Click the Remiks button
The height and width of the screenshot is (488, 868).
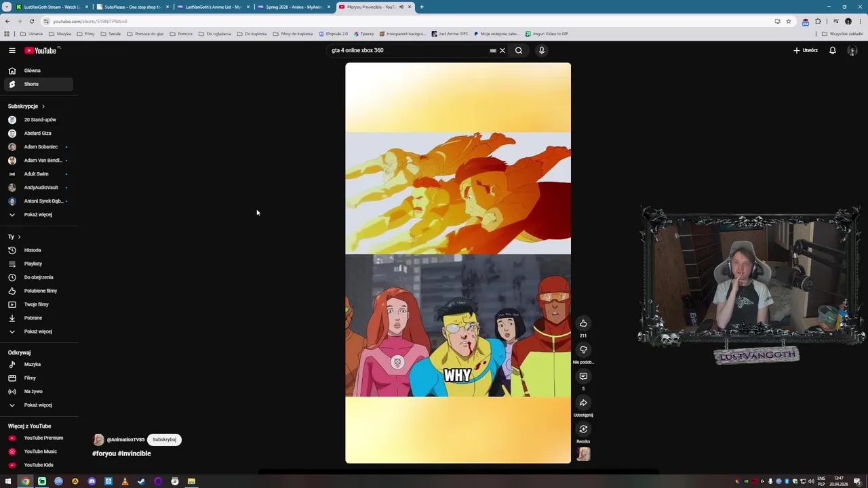tap(583, 429)
